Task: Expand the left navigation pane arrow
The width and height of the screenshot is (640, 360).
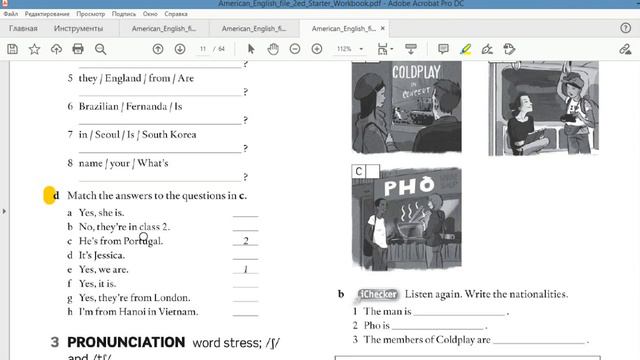Action: tap(4, 211)
